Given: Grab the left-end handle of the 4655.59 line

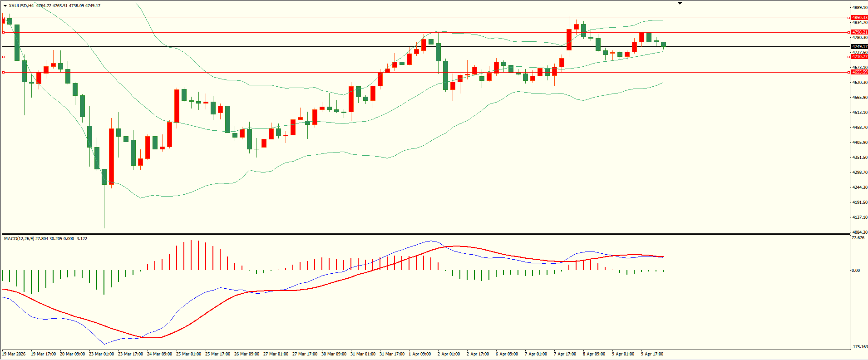Looking at the screenshot, I should (4, 72).
